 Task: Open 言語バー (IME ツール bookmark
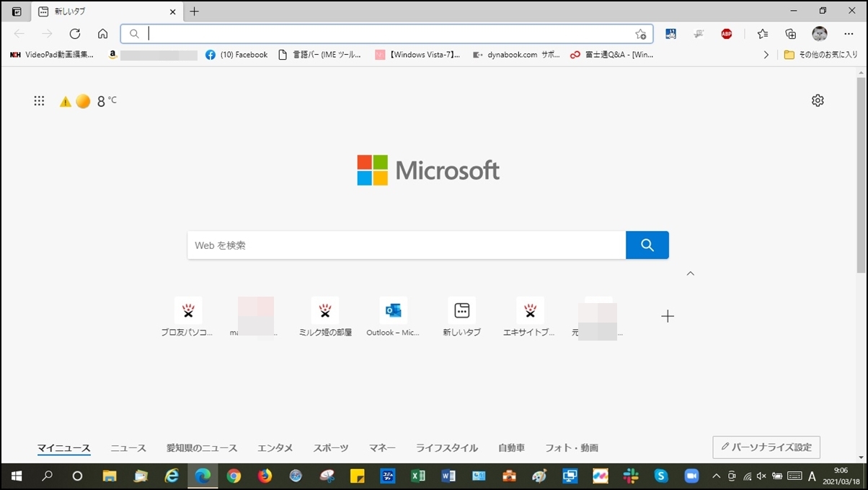point(319,55)
